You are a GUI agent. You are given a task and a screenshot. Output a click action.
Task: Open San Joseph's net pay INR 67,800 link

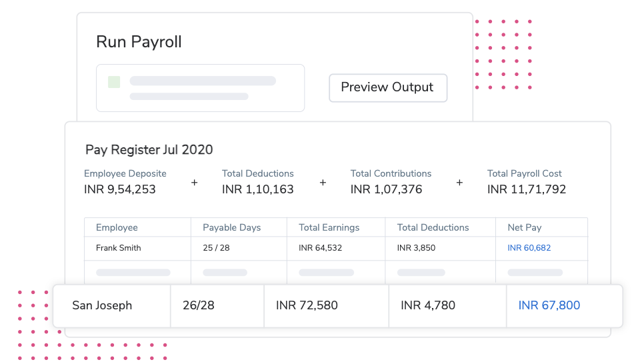(549, 305)
